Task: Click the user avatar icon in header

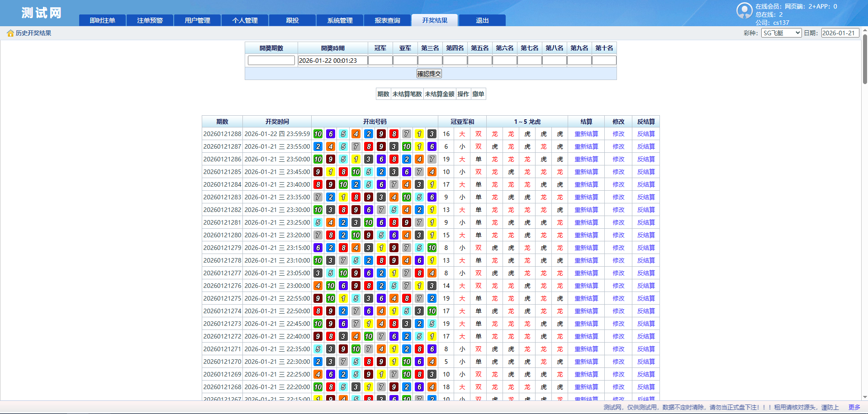Action: [744, 10]
